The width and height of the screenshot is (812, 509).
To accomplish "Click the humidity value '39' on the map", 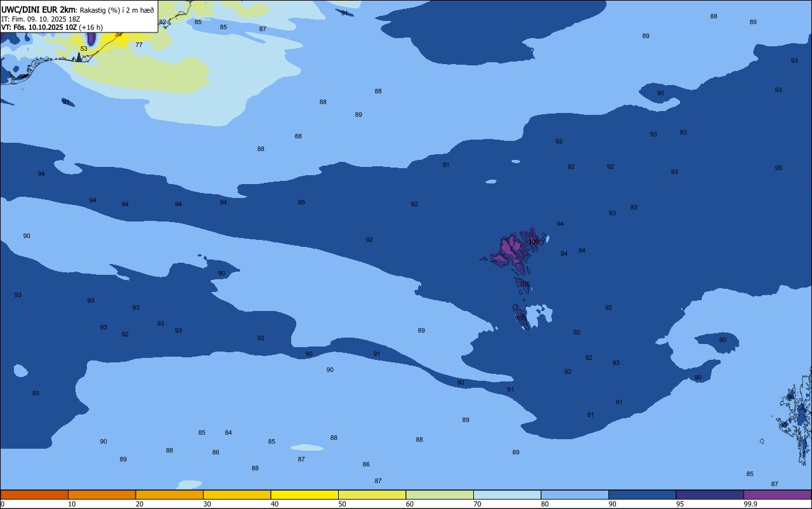I will point(118,34).
